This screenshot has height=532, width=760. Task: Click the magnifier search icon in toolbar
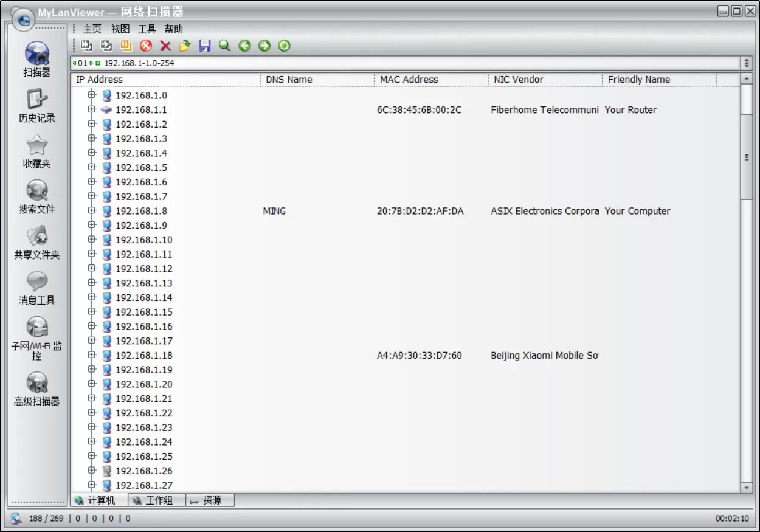(x=224, y=46)
